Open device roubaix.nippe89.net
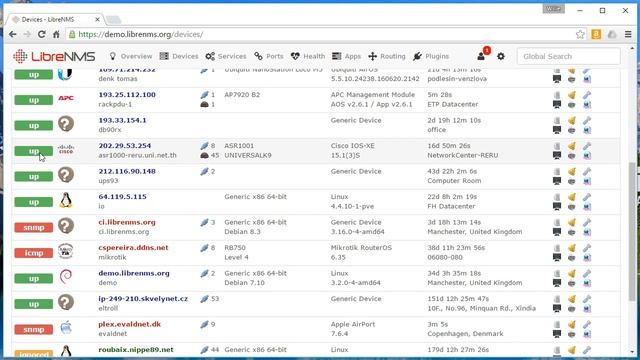The width and height of the screenshot is (640, 360). pyautogui.click(x=136, y=350)
